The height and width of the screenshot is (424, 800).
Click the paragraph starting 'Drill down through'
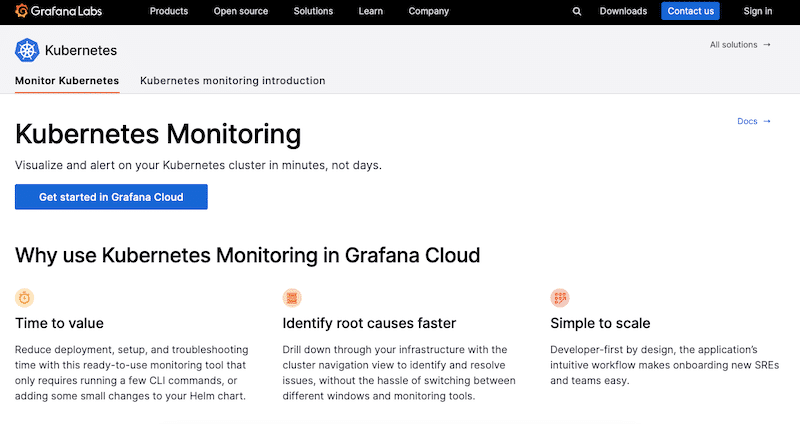(x=399, y=372)
